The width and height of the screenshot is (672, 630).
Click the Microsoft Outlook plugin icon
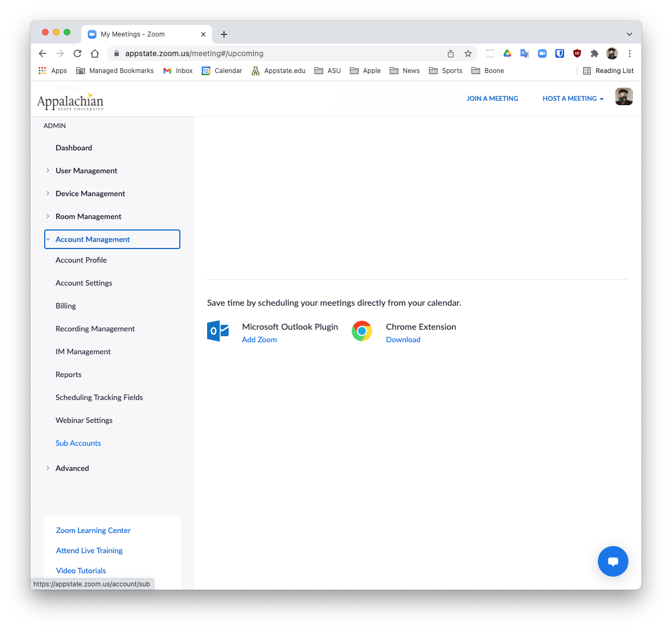pyautogui.click(x=217, y=331)
